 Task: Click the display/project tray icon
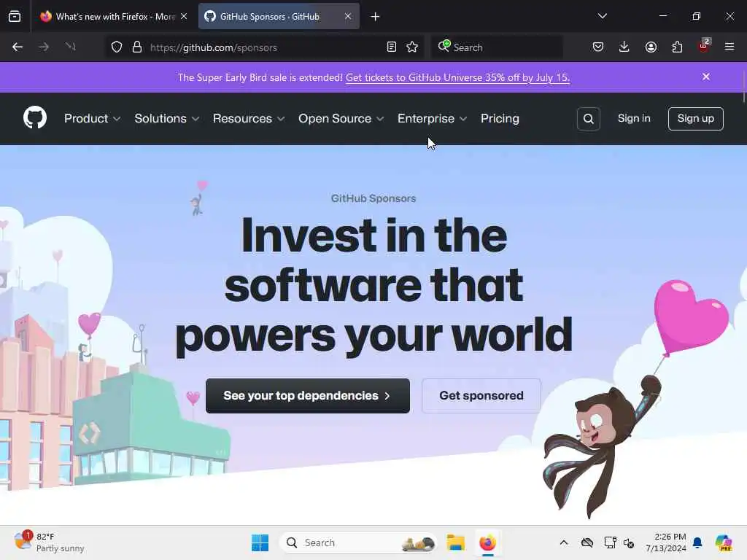(x=611, y=542)
